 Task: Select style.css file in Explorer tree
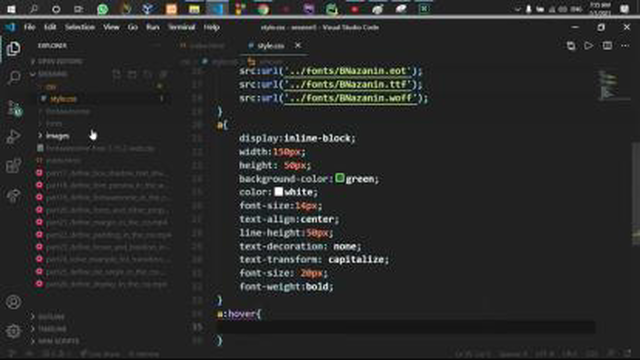point(63,99)
